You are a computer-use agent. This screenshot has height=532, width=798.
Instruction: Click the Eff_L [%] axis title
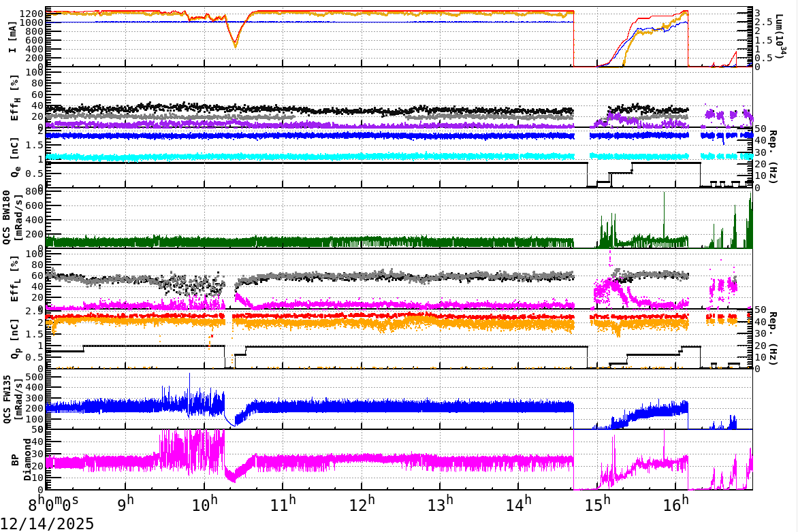coord(14,279)
